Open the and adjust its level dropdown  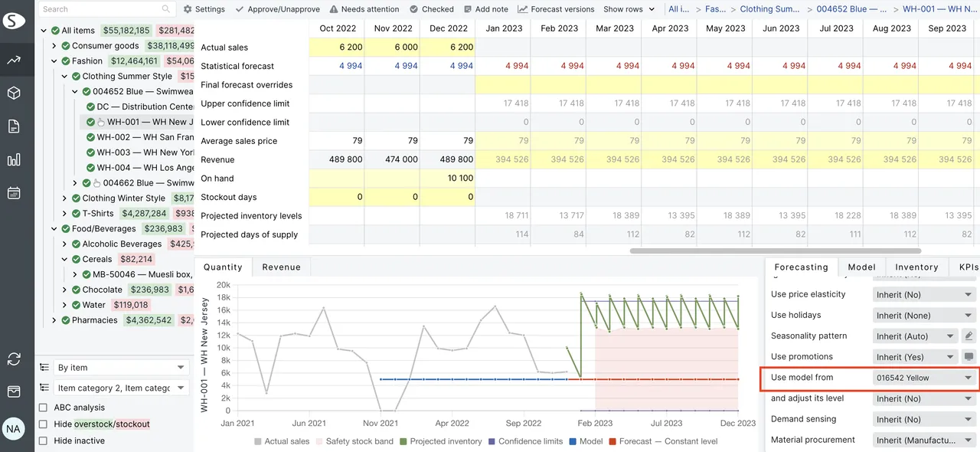tap(925, 398)
